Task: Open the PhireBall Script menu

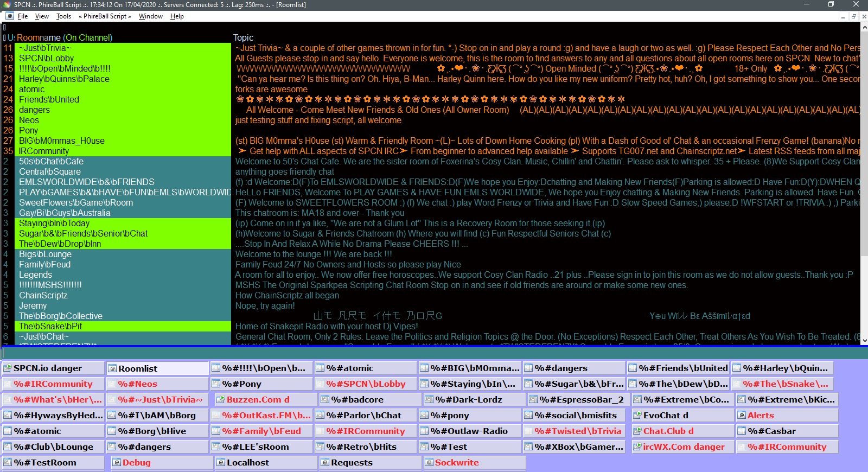Action: pyautogui.click(x=105, y=16)
